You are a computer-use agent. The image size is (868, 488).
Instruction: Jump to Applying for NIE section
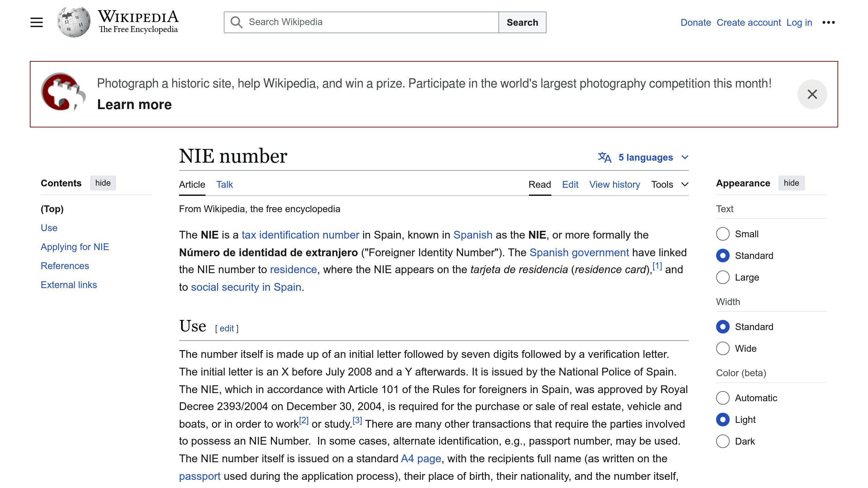click(x=75, y=247)
